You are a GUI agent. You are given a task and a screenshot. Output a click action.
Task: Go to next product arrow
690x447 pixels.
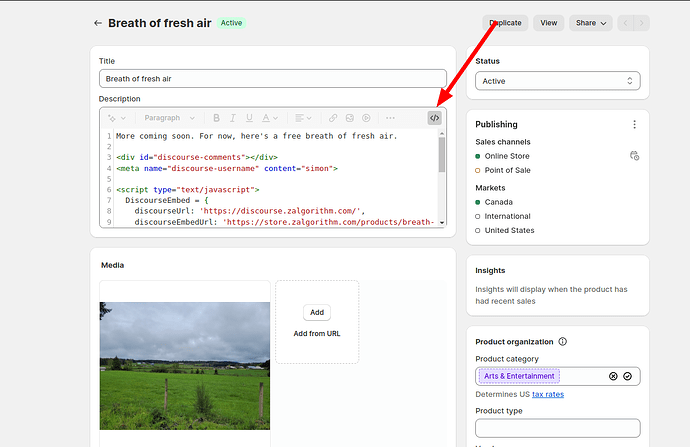click(x=642, y=23)
